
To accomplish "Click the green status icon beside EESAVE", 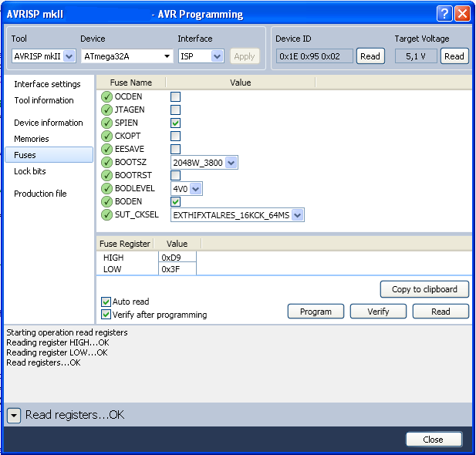I will click(106, 150).
